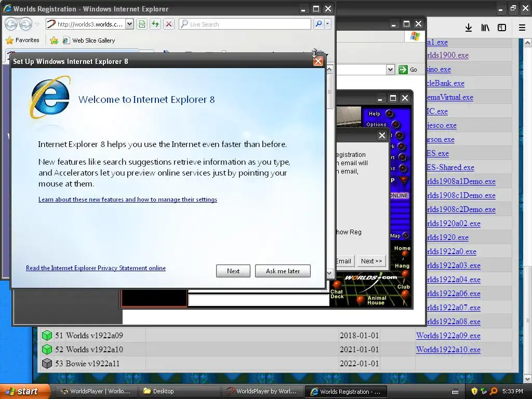Toggle Compatibility View icon in IE
This screenshot has width=532, height=399.
[x=142, y=24]
